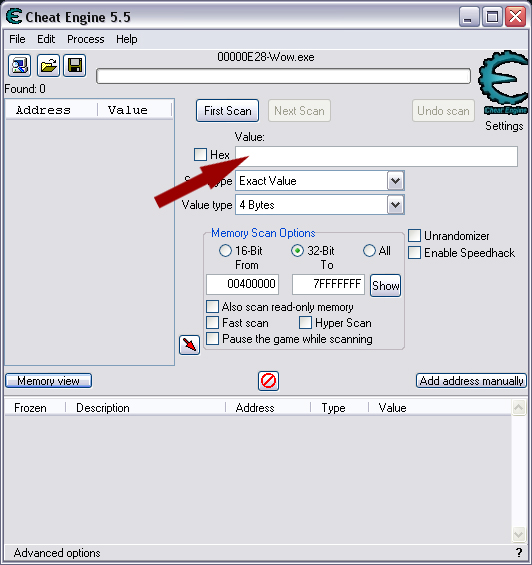Select the 16-Bit radio option

pyautogui.click(x=225, y=250)
